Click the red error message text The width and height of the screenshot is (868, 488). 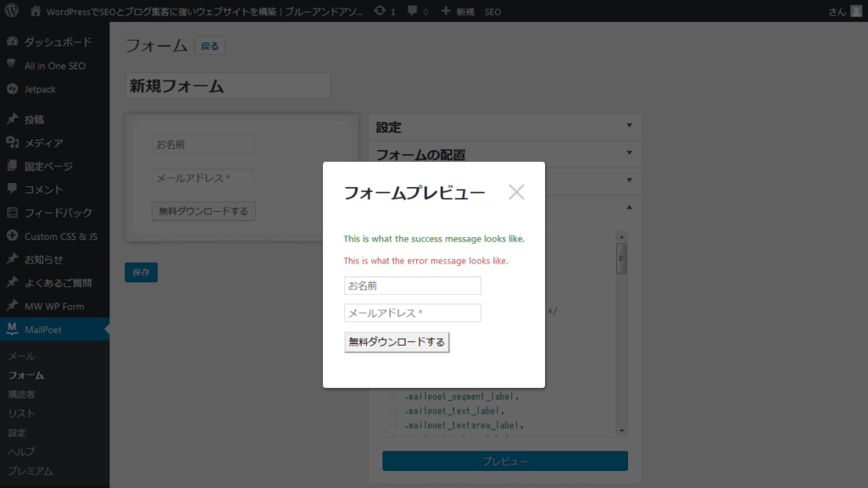(426, 261)
